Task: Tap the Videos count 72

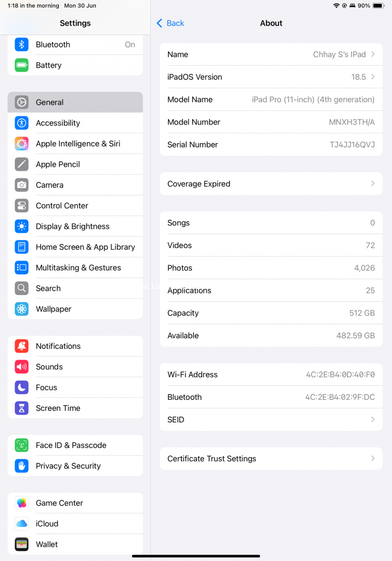Action: coord(370,245)
